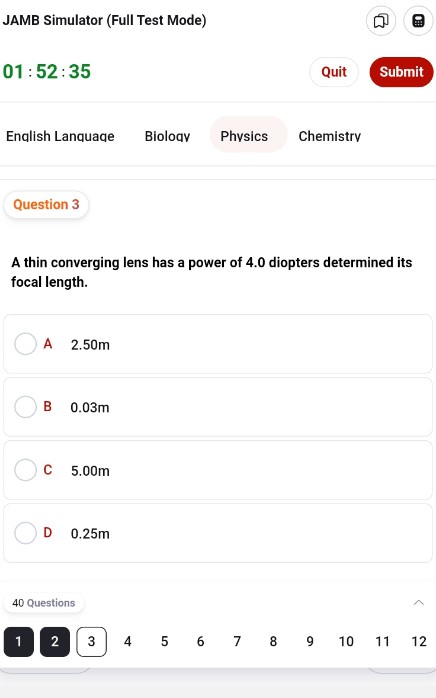Viewport: 436px width, 698px height.
Task: Jump to question 2 in navigator
Action: coord(55,641)
